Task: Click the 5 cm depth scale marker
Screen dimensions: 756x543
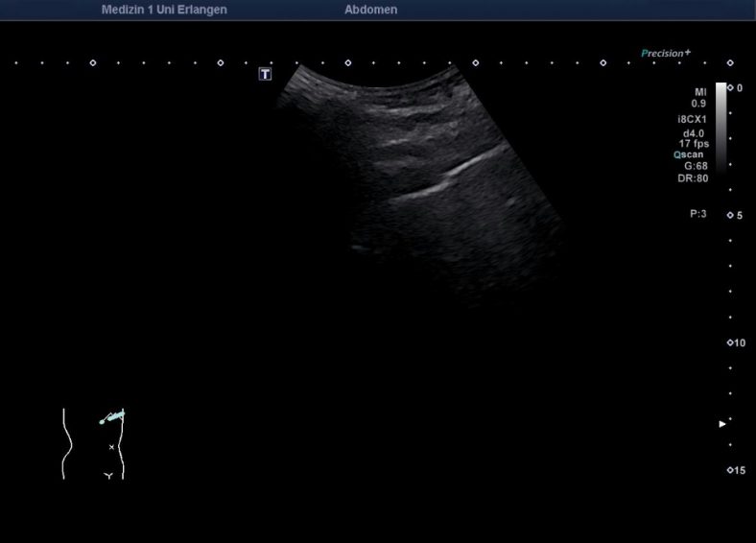Action: 731,215
